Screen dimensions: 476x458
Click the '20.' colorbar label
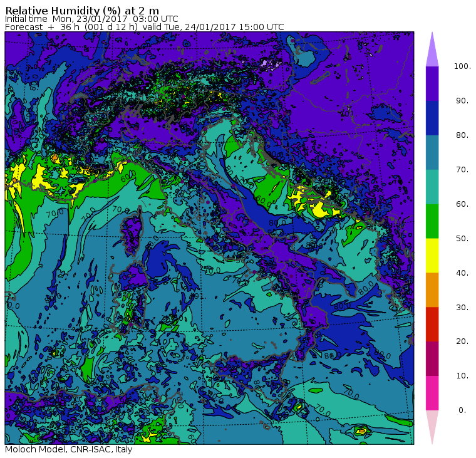coord(462,341)
